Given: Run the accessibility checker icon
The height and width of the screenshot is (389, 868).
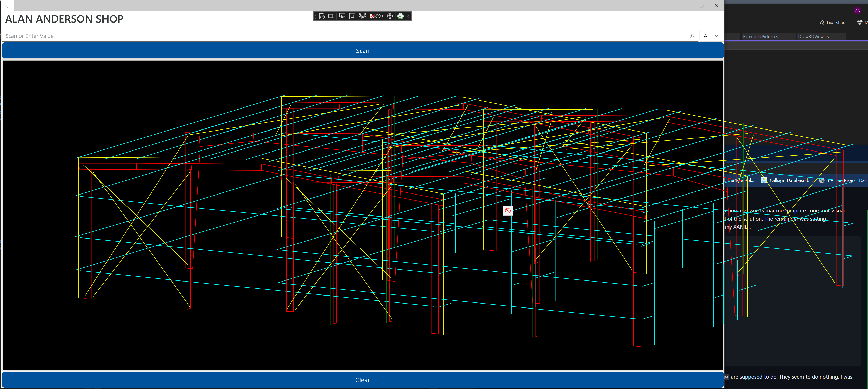Looking at the screenshot, I should point(390,16).
